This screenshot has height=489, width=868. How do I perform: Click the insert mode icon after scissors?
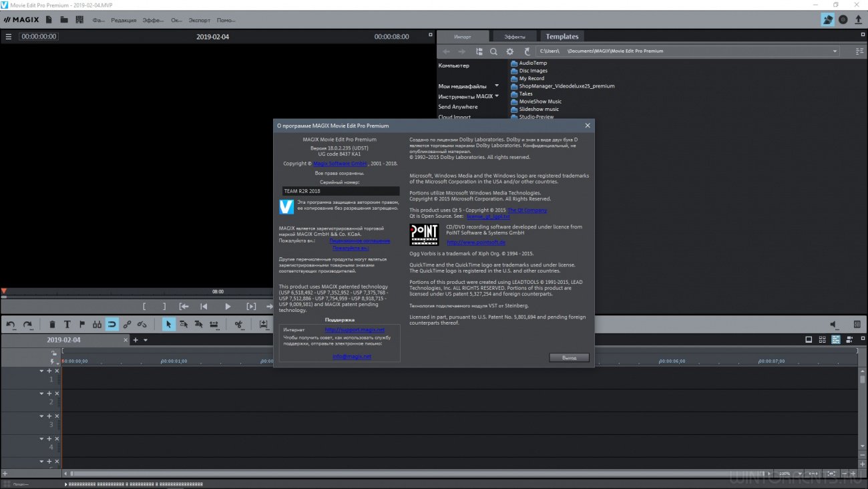pos(263,325)
